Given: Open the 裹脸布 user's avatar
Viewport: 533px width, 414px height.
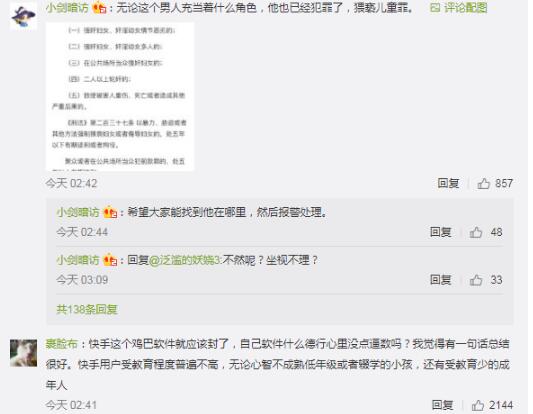Looking at the screenshot, I should [x=23, y=353].
